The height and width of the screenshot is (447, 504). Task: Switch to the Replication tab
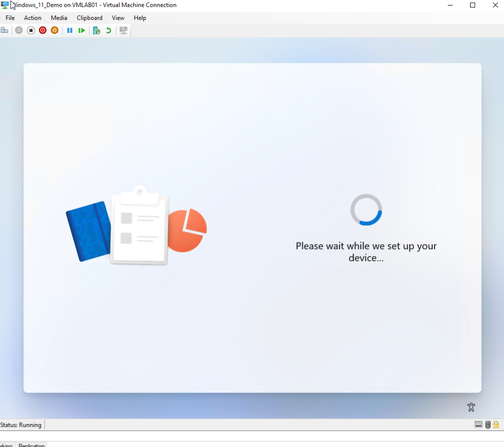(31, 445)
